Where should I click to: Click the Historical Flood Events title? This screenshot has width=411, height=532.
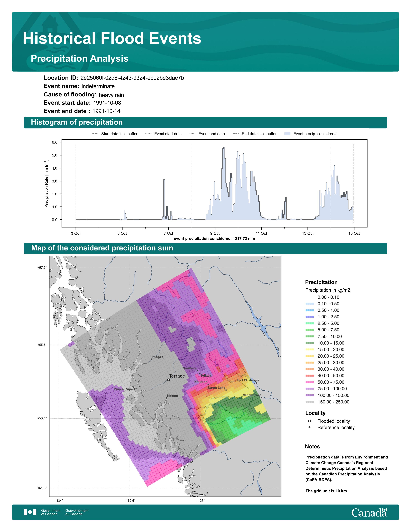tap(112, 38)
